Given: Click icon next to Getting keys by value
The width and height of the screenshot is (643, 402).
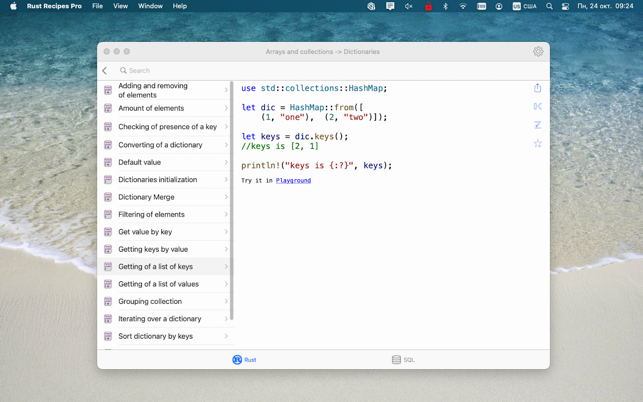Looking at the screenshot, I should click(108, 249).
